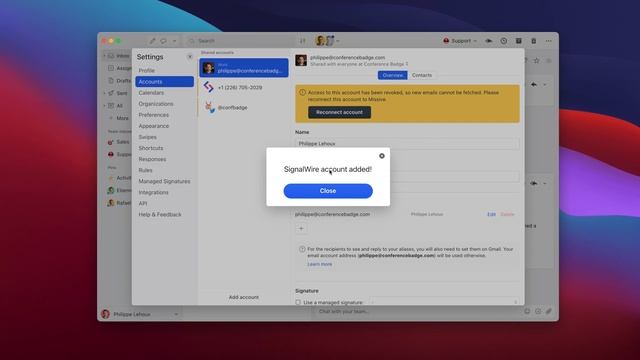Open Shortcuts in the Settings list
Image resolution: width=640 pixels, height=360 pixels.
pyautogui.click(x=151, y=148)
